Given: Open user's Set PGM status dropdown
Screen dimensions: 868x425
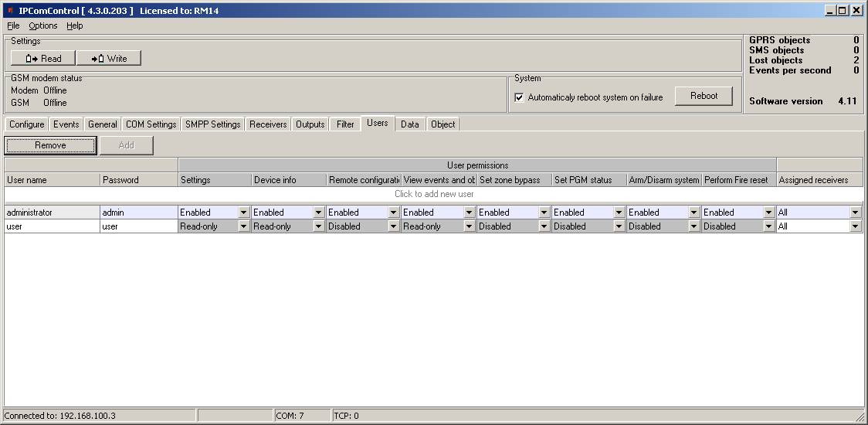Looking at the screenshot, I should (619, 226).
